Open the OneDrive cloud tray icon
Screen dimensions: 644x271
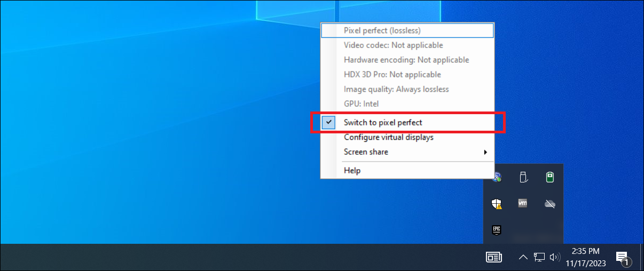[x=550, y=203]
